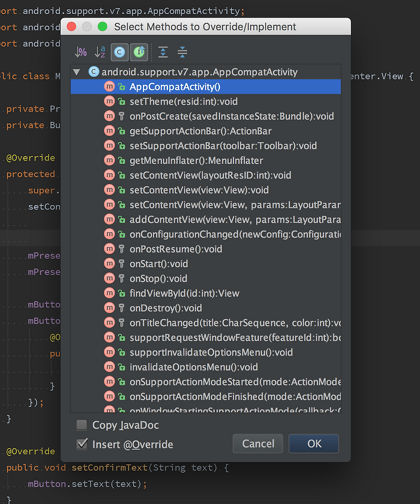
Task: Click AppCompatActivity import line in editor
Action: point(122,11)
